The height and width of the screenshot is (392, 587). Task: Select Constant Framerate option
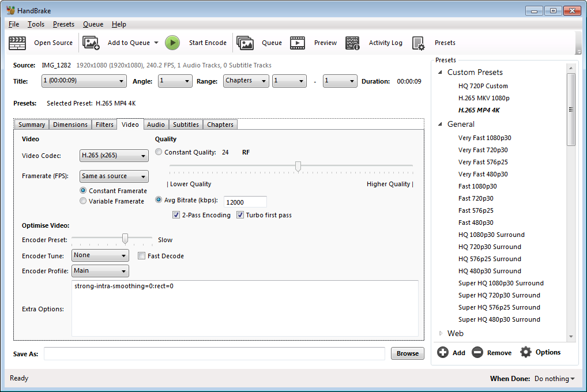click(x=83, y=191)
